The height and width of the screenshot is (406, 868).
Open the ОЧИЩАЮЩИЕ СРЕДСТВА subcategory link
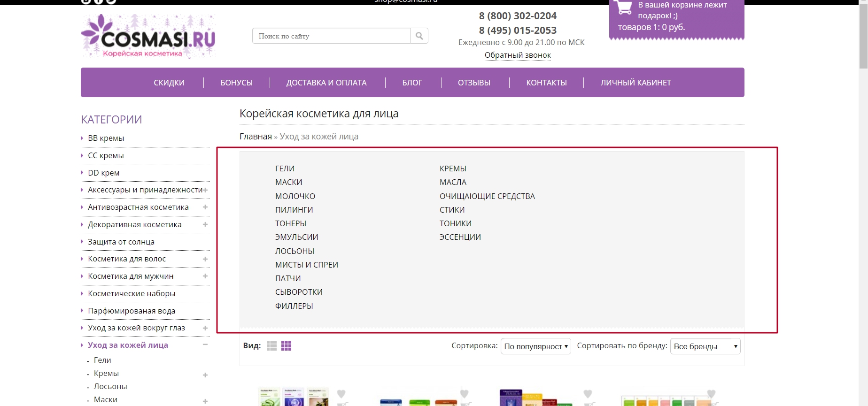pyautogui.click(x=487, y=196)
